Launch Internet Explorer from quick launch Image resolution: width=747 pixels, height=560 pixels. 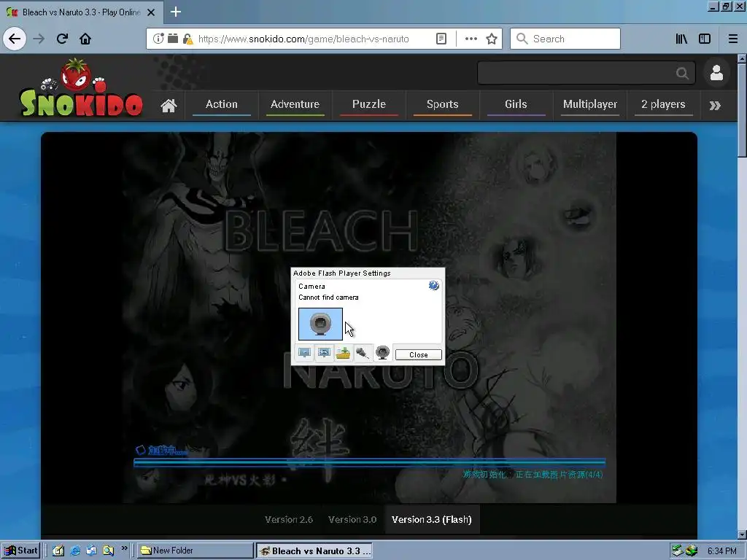tap(75, 551)
